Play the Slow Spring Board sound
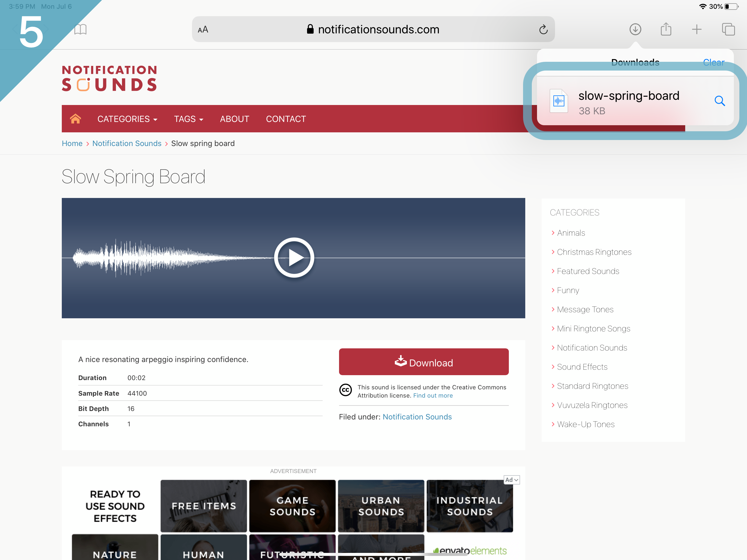This screenshot has height=560, width=747. (294, 258)
